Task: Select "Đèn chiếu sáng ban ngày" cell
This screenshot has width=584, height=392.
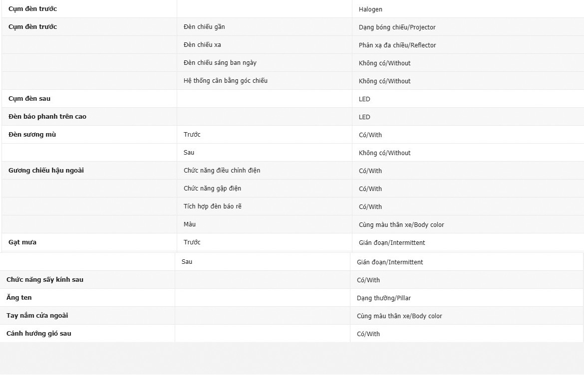Action: pyautogui.click(x=220, y=63)
